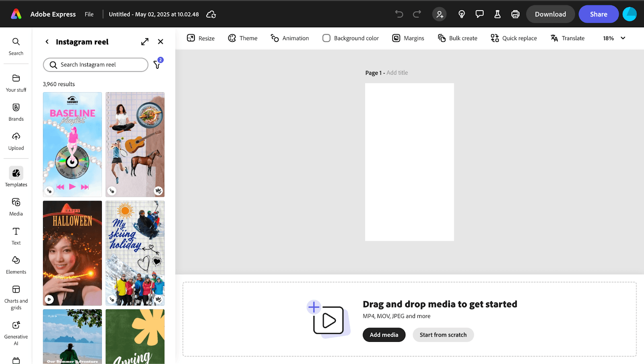Click the Share button

[599, 14]
